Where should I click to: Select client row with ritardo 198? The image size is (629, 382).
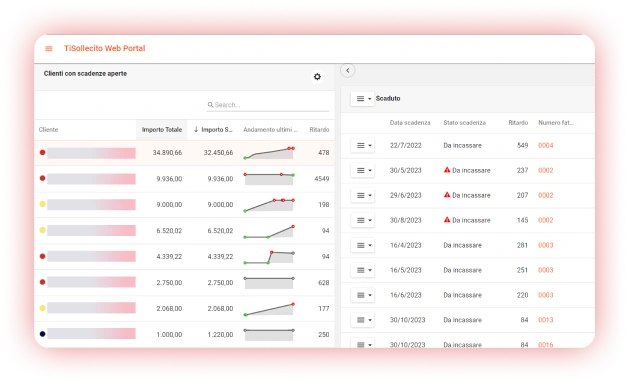pyautogui.click(x=185, y=204)
